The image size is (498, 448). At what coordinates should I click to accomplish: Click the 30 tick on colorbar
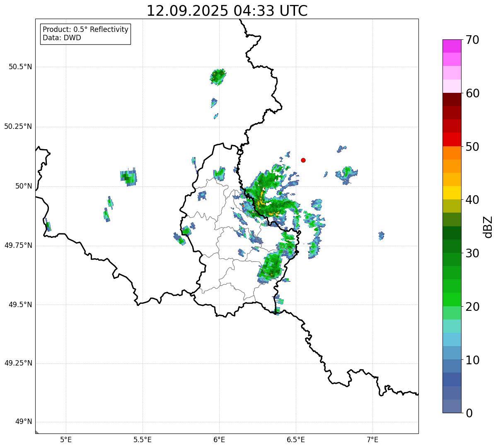472,253
